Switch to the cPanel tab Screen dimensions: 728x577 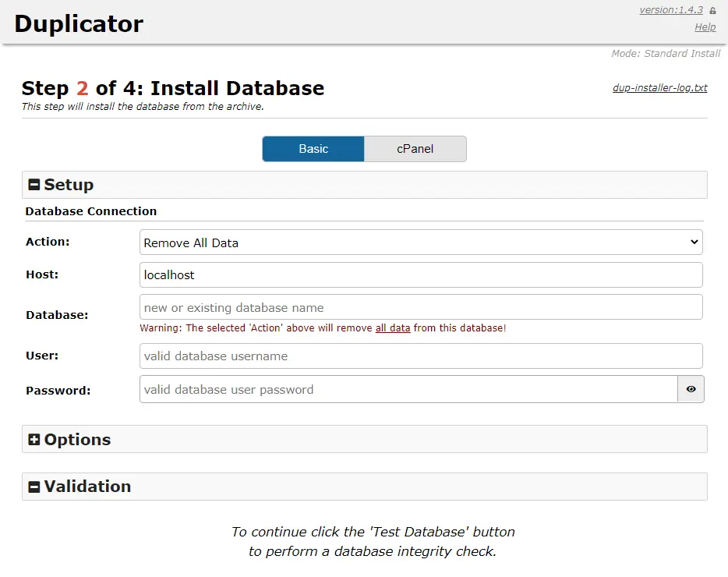click(x=415, y=149)
